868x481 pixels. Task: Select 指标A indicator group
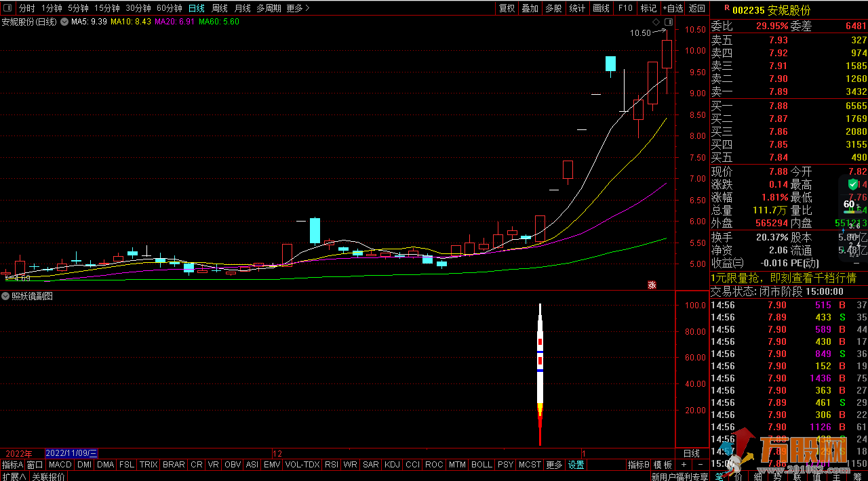point(12,465)
